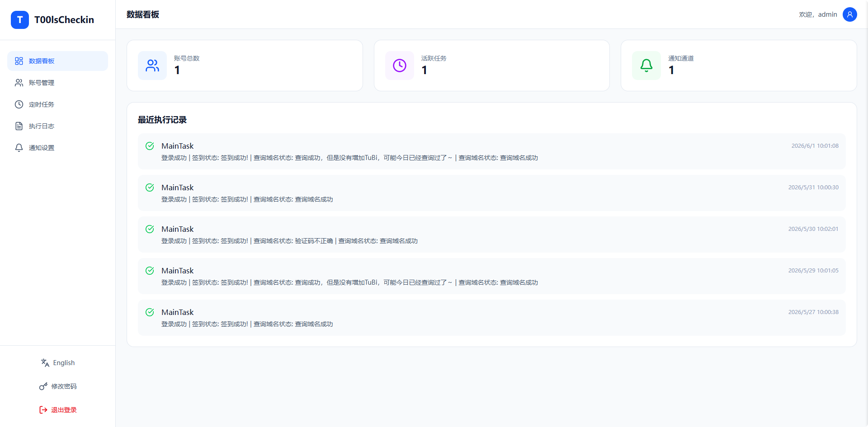Click the translate language icon
The image size is (868, 427).
(45, 363)
